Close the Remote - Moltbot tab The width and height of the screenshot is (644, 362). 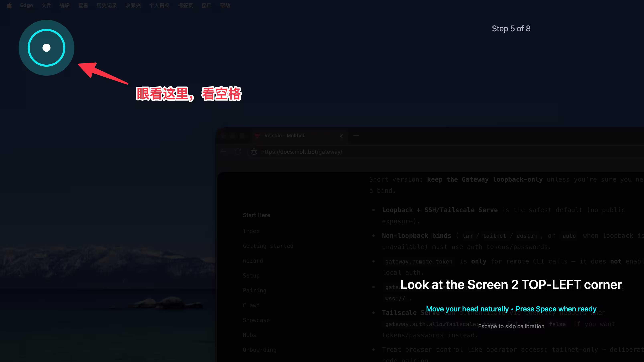341,136
